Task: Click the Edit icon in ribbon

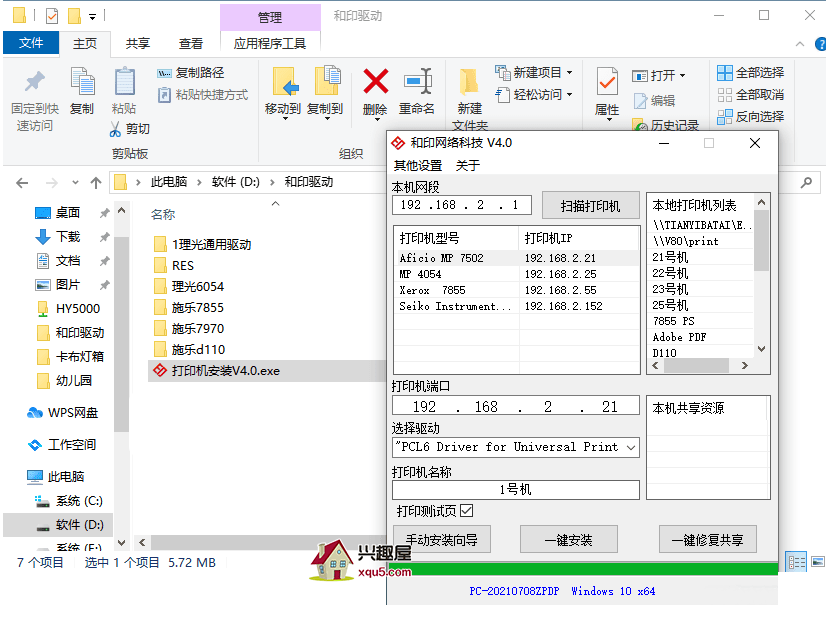Action: pos(640,101)
